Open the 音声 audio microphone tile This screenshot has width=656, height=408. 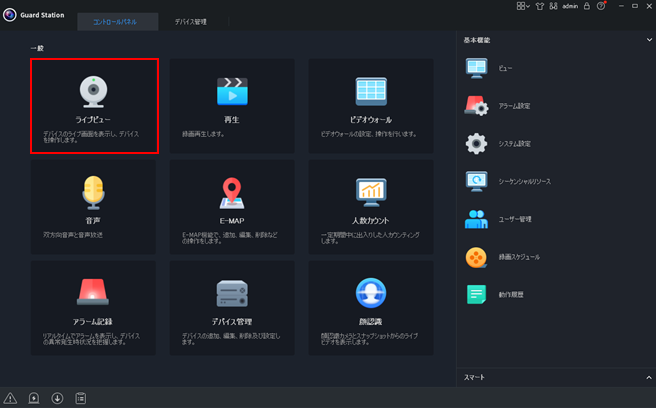click(93, 204)
